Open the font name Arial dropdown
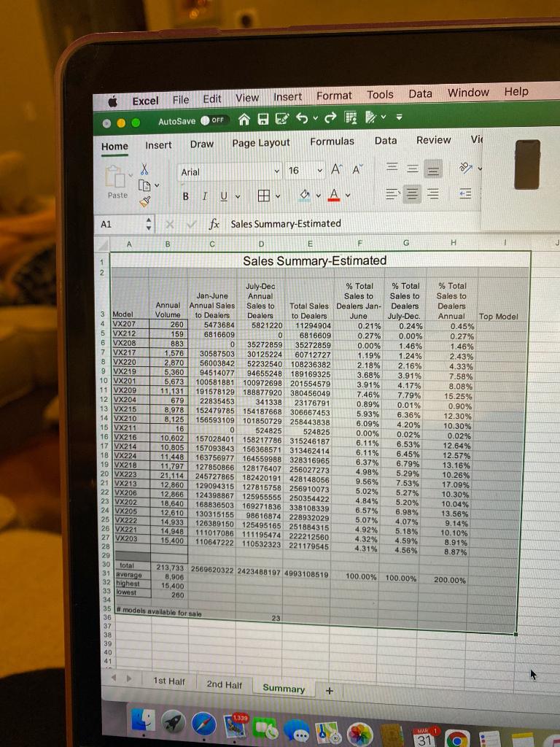 coord(276,171)
